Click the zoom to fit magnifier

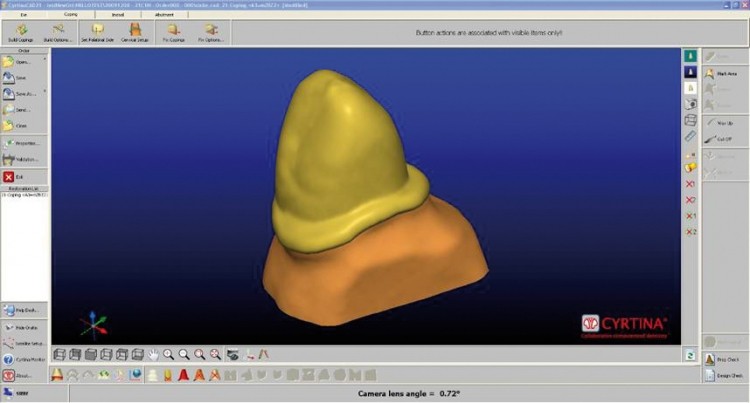216,354
